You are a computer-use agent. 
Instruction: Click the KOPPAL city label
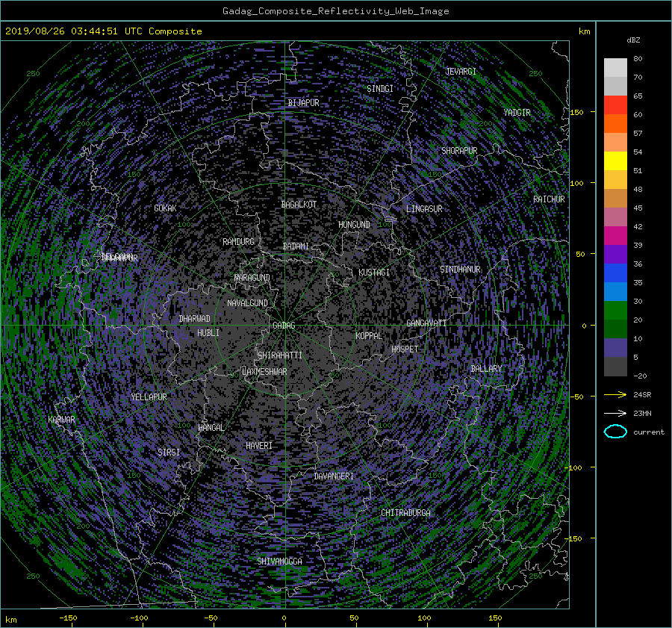(x=369, y=336)
